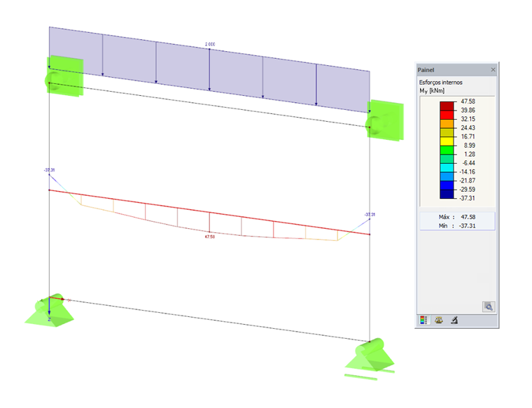Click the Mín value -37.31
Viewport: 532px width, 408px height.
click(467, 225)
